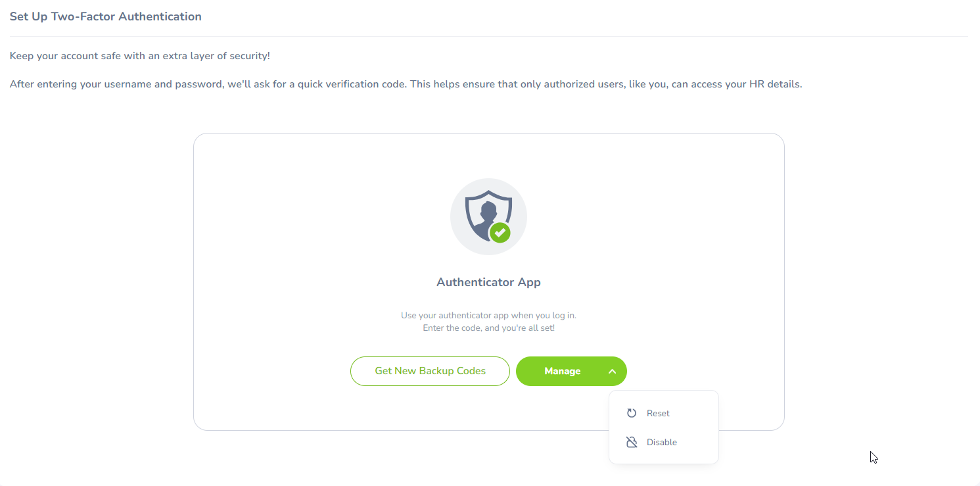Screen dimensions: 980x486
Task: Click the up chevron on the Manage button
Action: point(612,371)
